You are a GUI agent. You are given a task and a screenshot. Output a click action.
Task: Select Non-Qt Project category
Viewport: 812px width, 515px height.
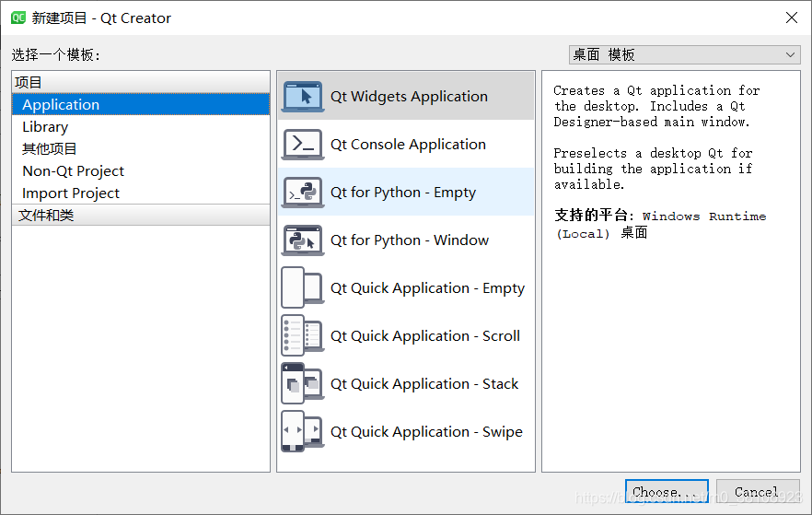point(141,171)
